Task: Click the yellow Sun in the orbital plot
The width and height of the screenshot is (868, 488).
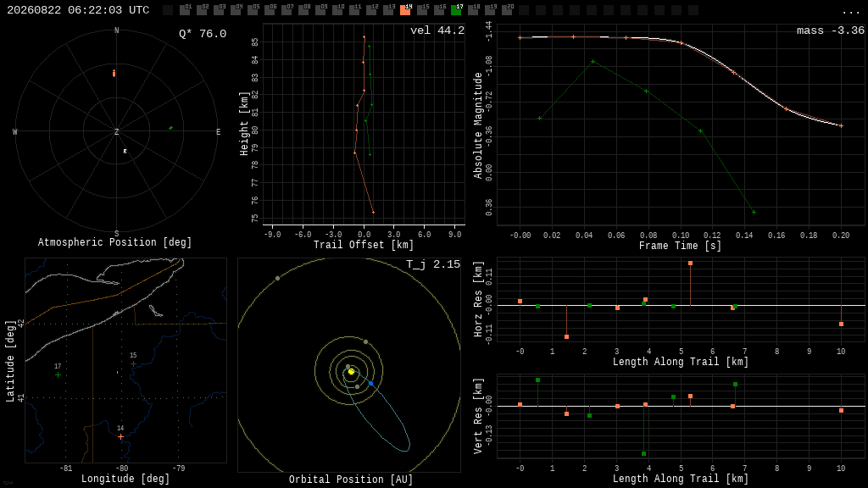Action: [x=351, y=372]
